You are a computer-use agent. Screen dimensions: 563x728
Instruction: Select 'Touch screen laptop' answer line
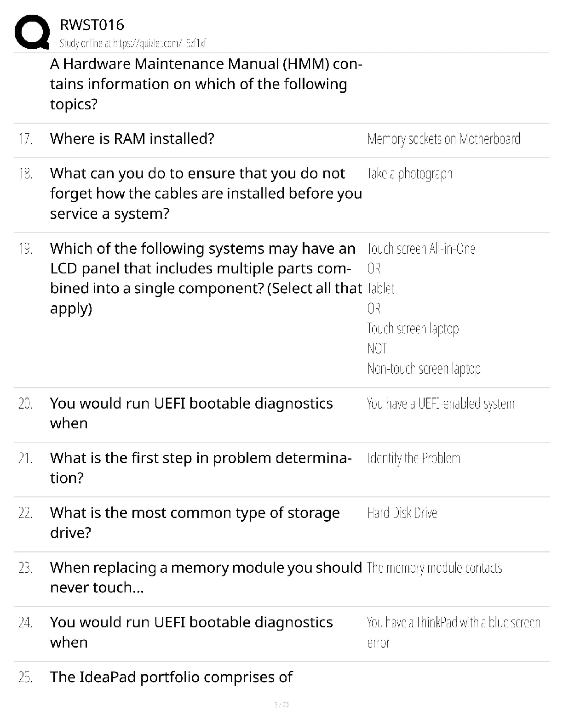(x=413, y=329)
